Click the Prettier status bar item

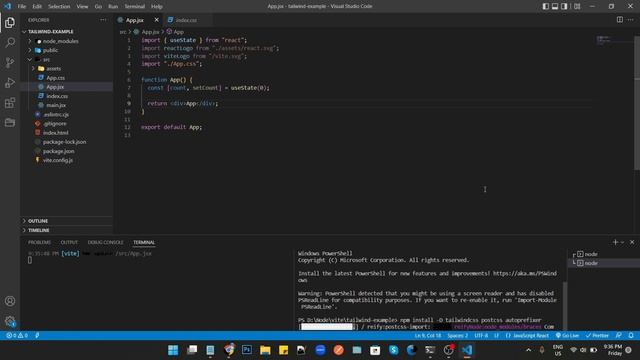pos(597,336)
